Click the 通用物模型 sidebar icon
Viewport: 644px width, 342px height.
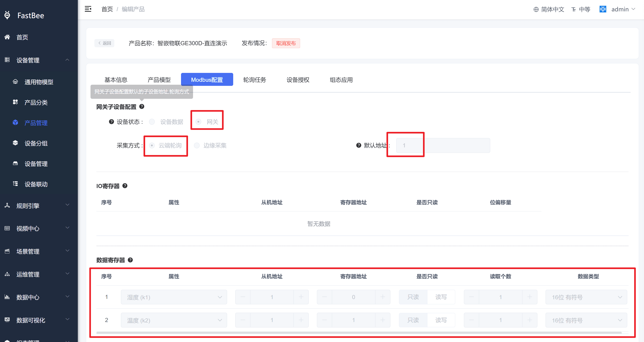(15, 82)
